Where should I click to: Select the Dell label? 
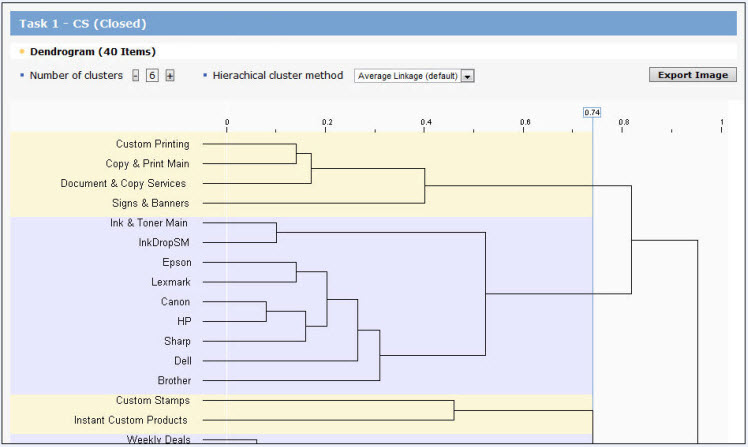coord(183,361)
